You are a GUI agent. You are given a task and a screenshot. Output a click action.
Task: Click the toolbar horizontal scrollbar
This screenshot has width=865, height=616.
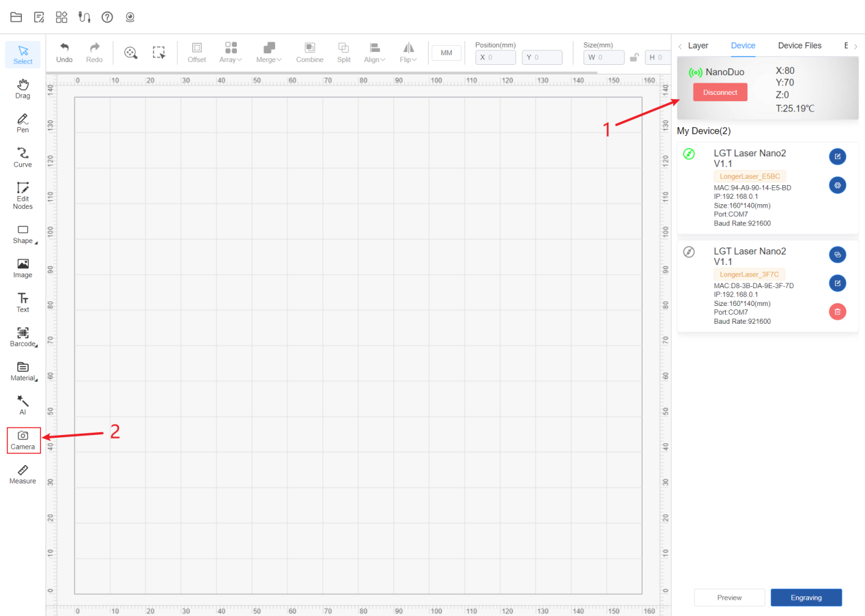click(322, 72)
